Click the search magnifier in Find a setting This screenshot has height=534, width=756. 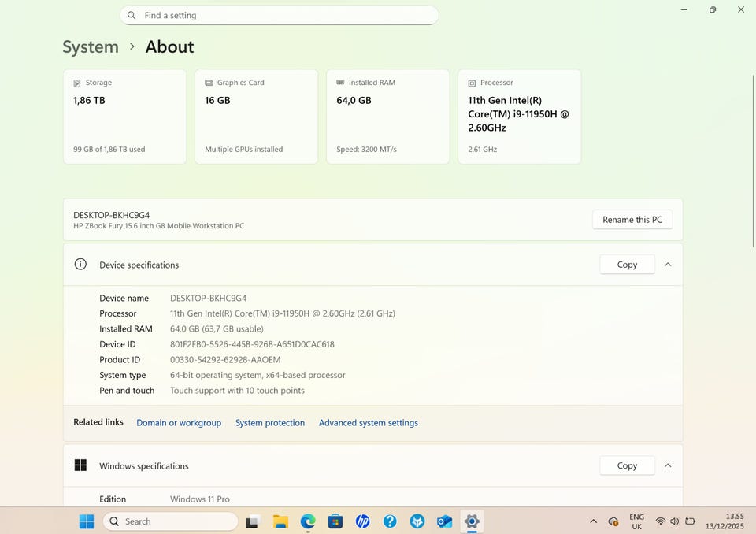coord(132,16)
